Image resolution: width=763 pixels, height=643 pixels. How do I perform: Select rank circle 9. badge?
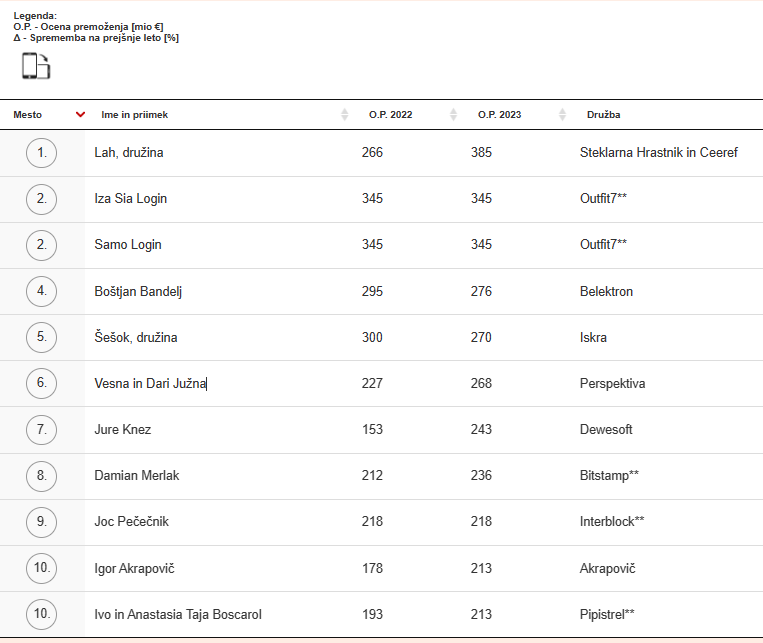pos(41,522)
